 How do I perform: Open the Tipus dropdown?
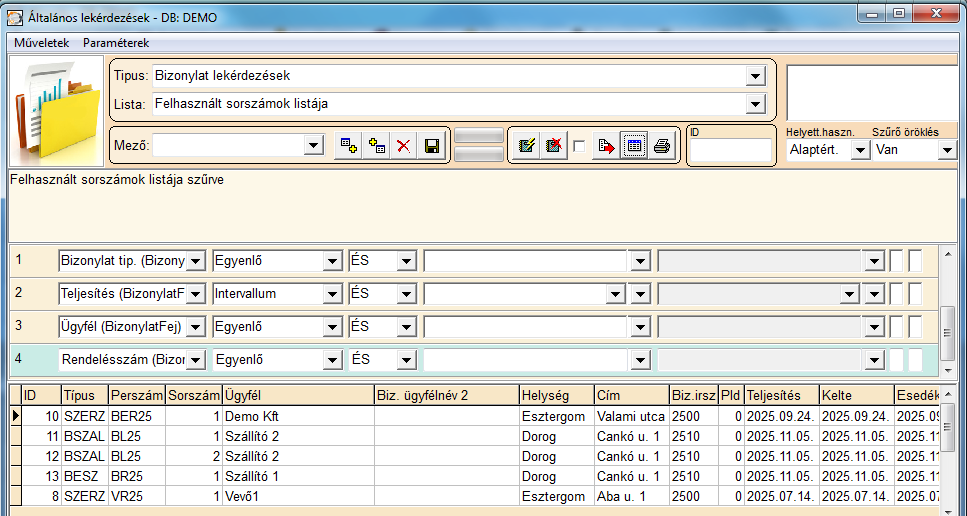(x=755, y=76)
